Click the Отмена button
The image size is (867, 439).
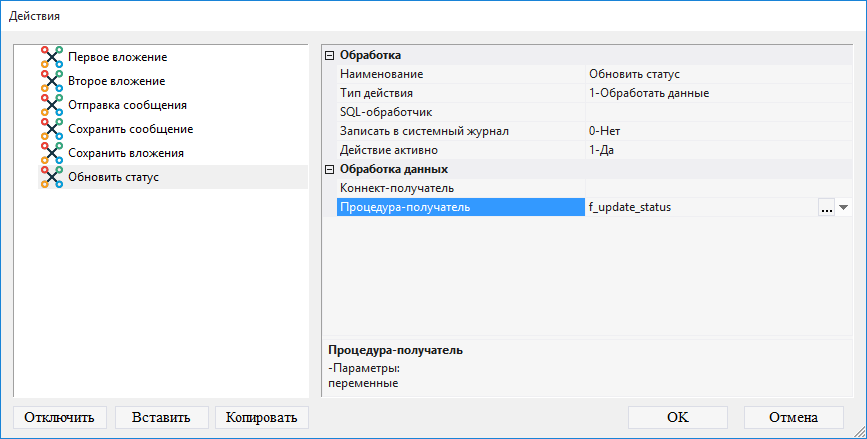(793, 417)
